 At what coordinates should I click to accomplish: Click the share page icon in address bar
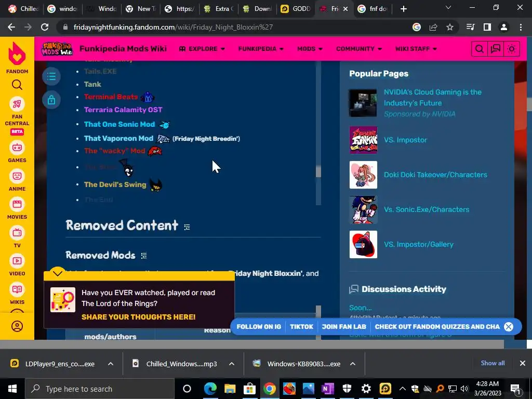(x=433, y=27)
